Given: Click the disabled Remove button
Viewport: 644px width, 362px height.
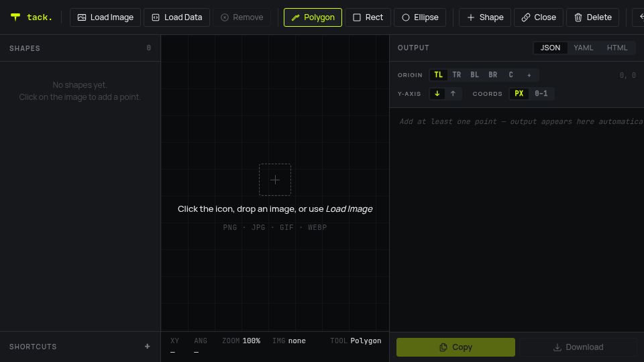Looking at the screenshot, I should coord(241,17).
